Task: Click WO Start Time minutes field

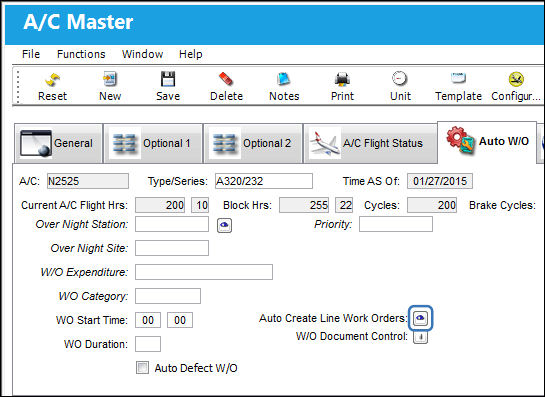Action: pyautogui.click(x=180, y=320)
